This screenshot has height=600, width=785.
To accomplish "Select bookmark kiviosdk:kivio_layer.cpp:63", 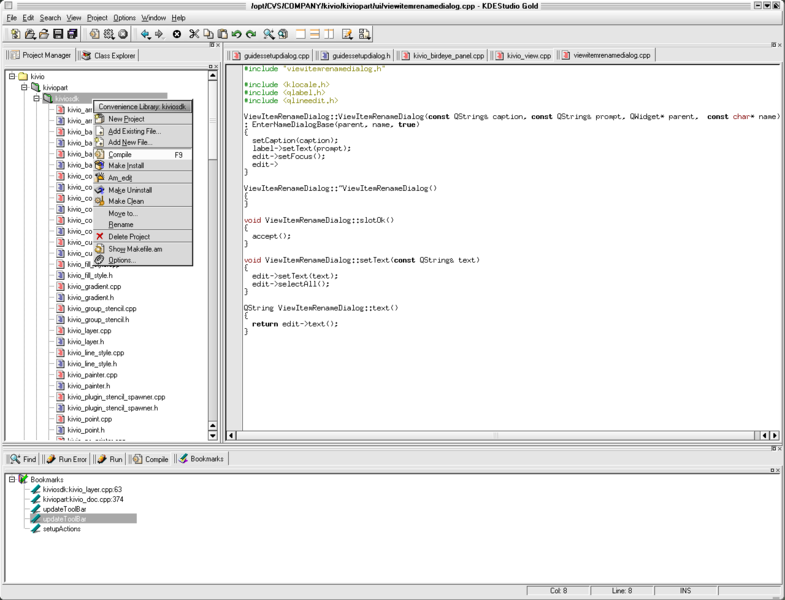I will click(82, 489).
